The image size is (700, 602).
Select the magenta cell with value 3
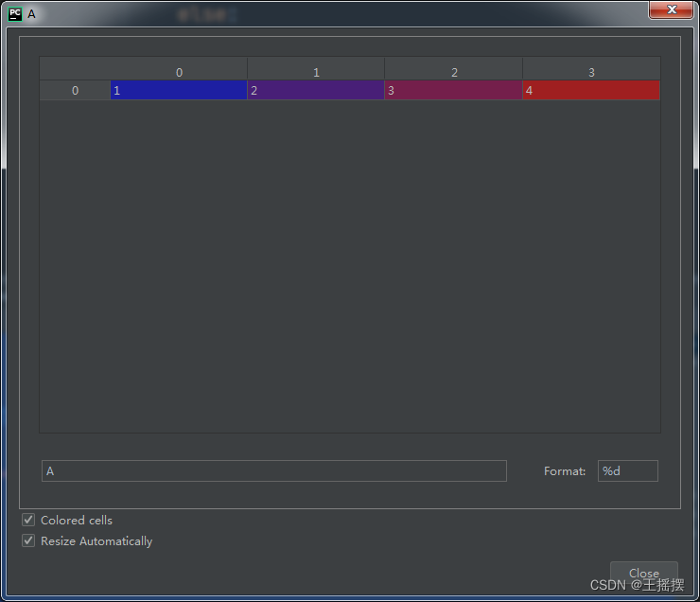point(453,90)
